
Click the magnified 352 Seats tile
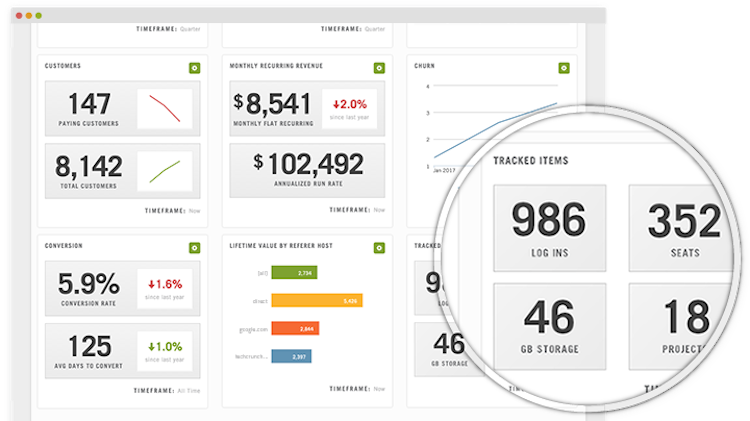pyautogui.click(x=681, y=228)
